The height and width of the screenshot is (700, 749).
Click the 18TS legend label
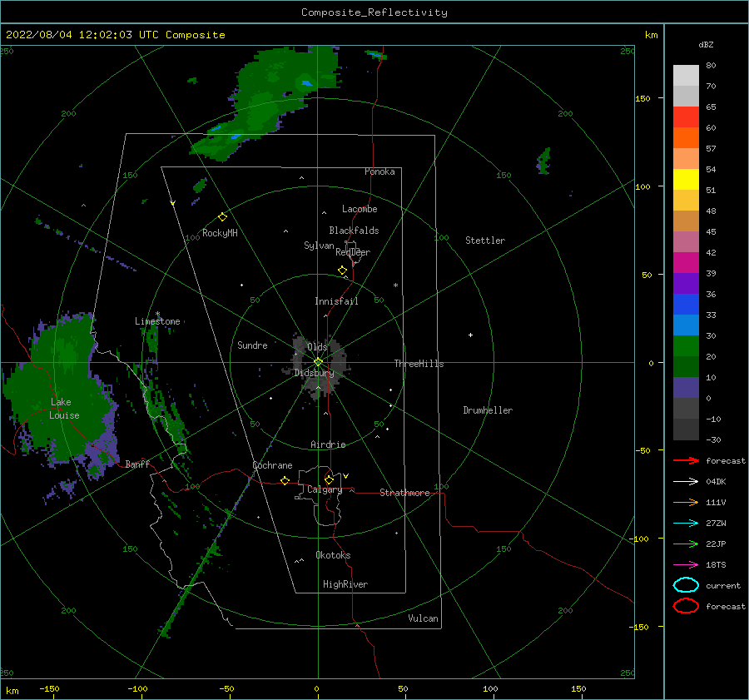[716, 565]
